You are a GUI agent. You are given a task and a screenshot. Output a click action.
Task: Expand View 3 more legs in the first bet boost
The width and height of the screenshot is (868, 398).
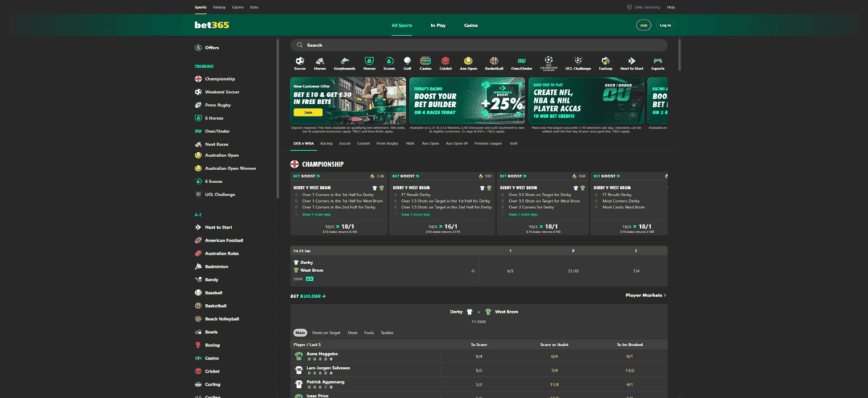pyautogui.click(x=316, y=214)
